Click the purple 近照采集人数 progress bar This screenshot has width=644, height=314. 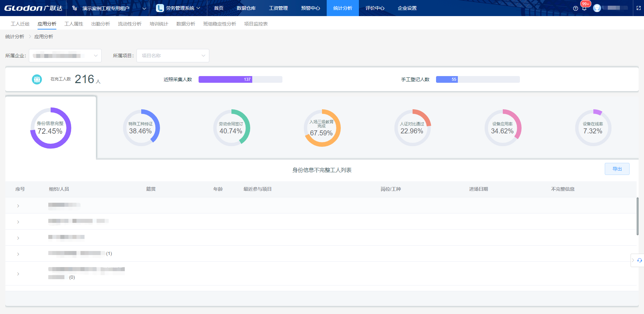click(x=225, y=79)
